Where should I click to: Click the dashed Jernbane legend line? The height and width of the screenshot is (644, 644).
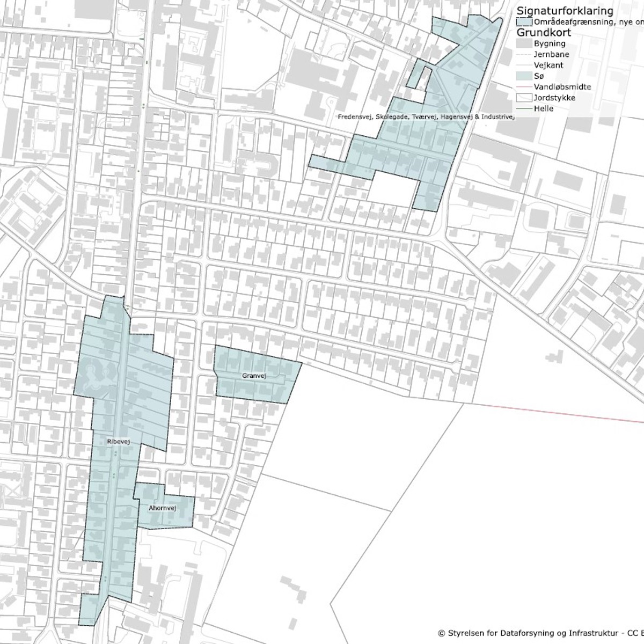click(x=524, y=54)
